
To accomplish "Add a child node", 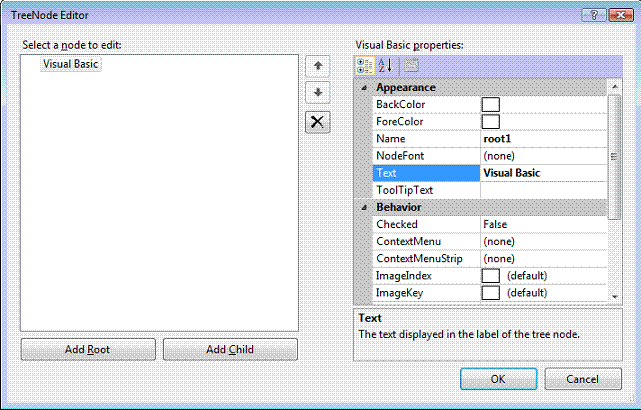I will point(230,350).
